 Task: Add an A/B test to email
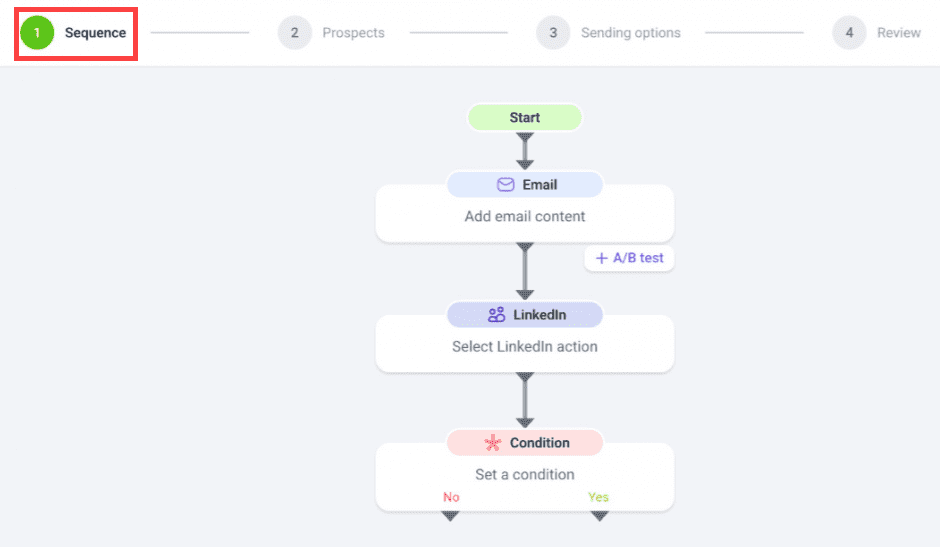629,258
